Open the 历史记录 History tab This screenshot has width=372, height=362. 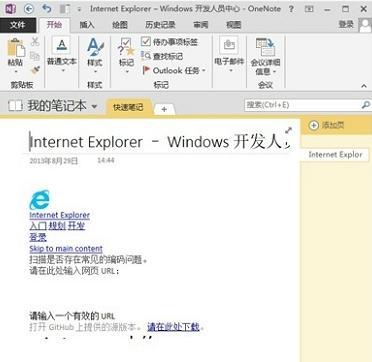tap(161, 25)
